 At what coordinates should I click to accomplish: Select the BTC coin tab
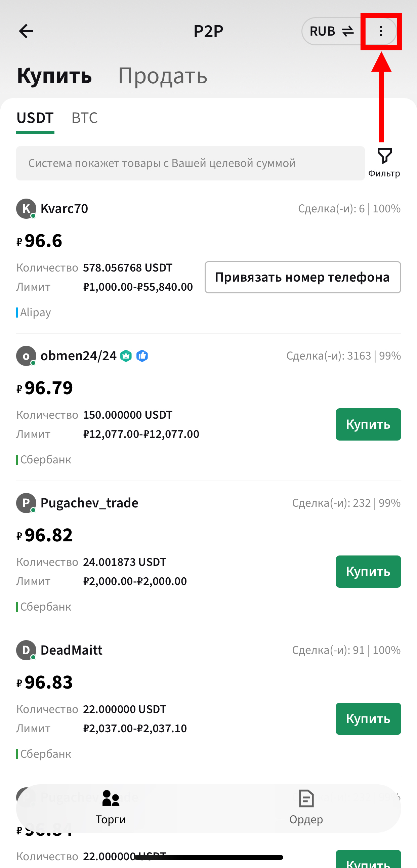[85, 118]
